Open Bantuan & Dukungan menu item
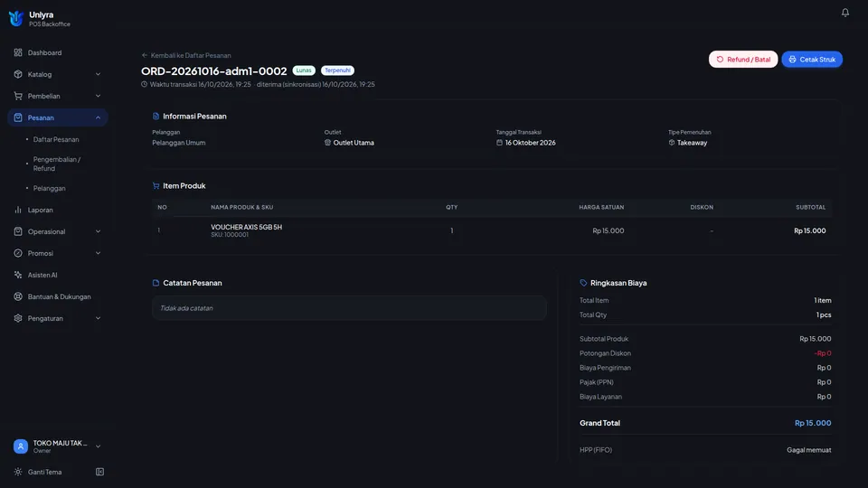The image size is (868, 488). click(x=58, y=296)
